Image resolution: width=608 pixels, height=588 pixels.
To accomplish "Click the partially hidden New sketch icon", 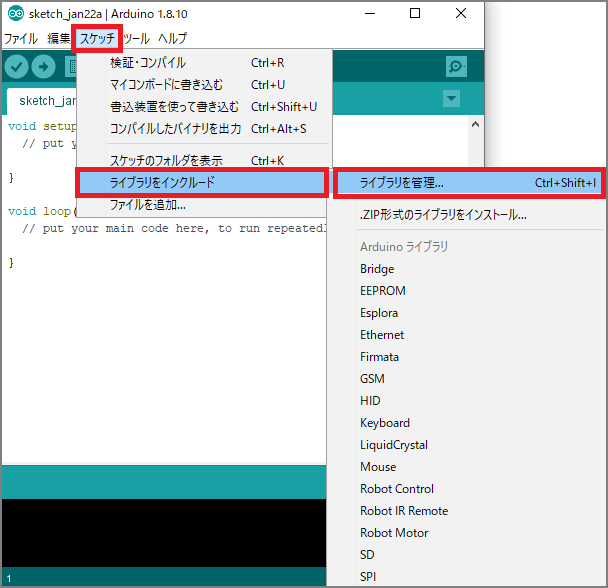I will [x=71, y=67].
